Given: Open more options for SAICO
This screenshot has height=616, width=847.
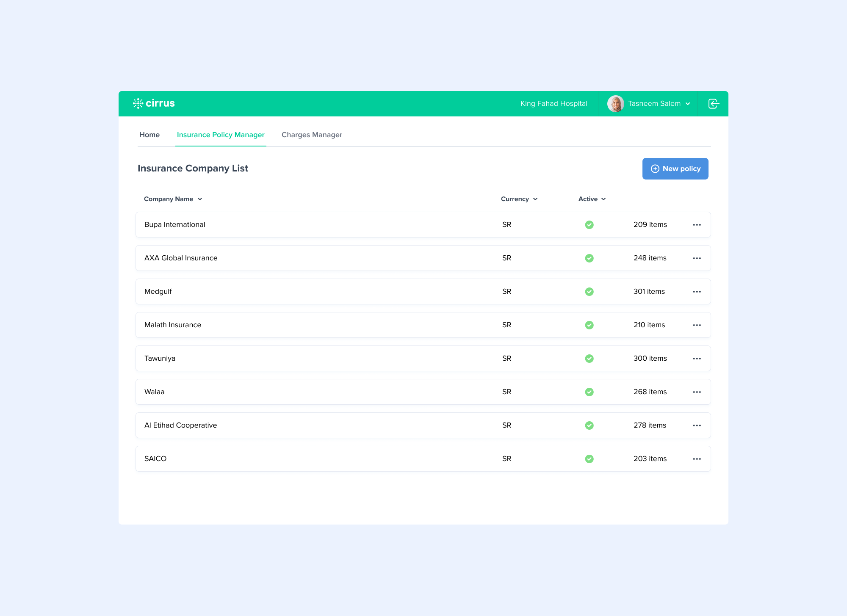Looking at the screenshot, I should tap(697, 459).
